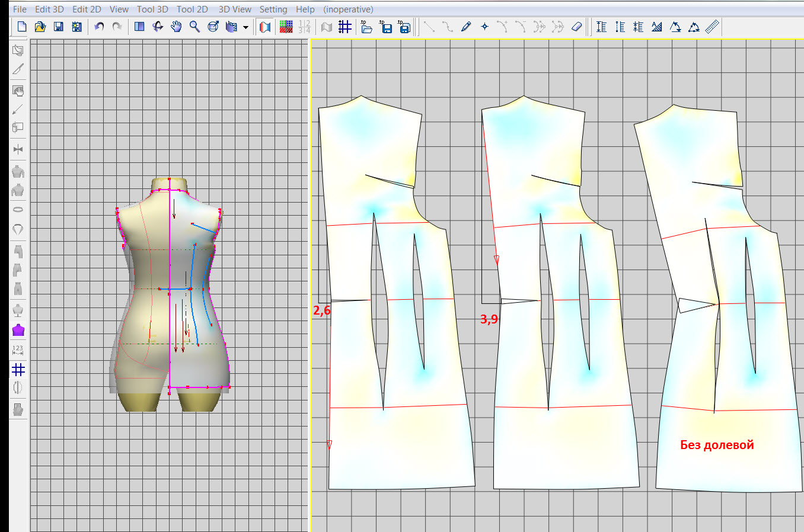Open the Setting menu

[273, 9]
